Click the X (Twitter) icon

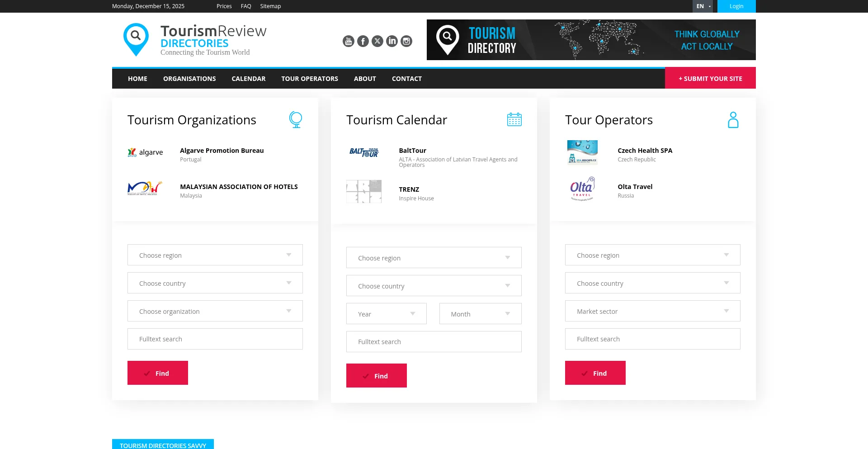pos(377,41)
